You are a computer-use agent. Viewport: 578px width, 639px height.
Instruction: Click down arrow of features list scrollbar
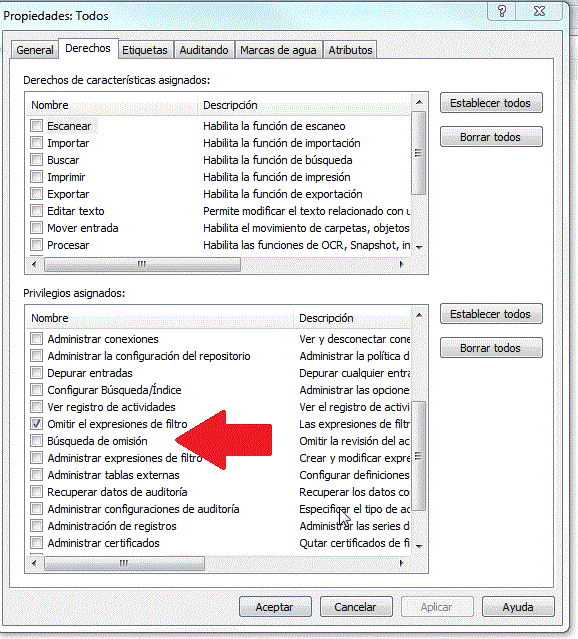point(419,247)
